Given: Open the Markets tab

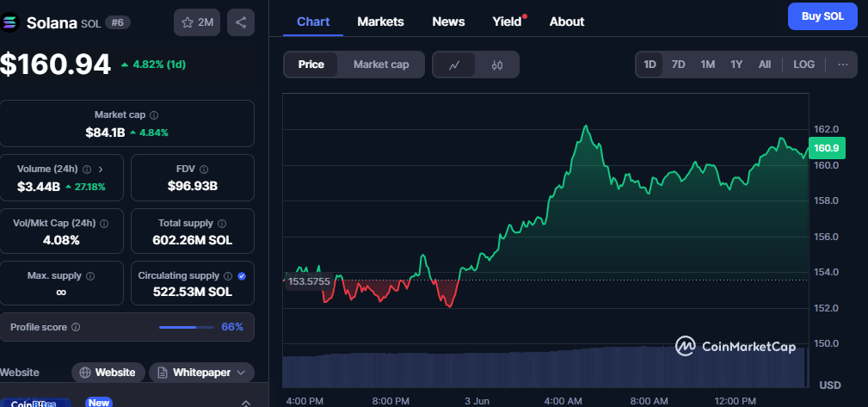Looking at the screenshot, I should coord(380,22).
